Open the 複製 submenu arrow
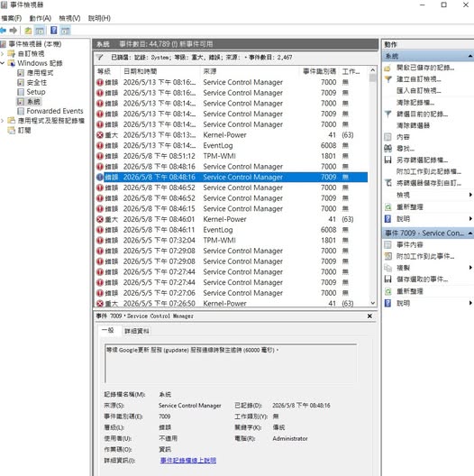 (470, 268)
